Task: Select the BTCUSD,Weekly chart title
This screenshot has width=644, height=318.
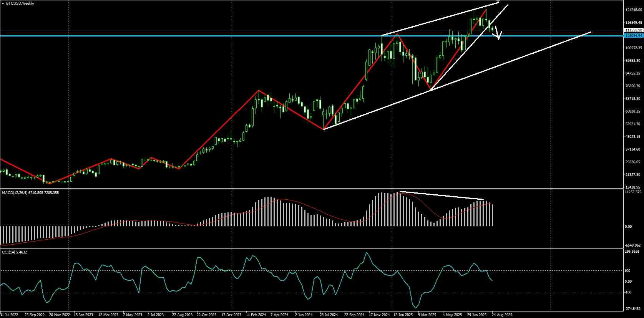Action: (x=20, y=3)
